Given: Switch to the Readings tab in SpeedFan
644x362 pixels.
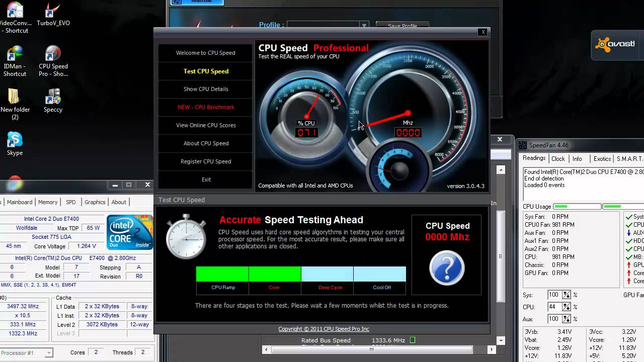Looking at the screenshot, I should 534,158.
